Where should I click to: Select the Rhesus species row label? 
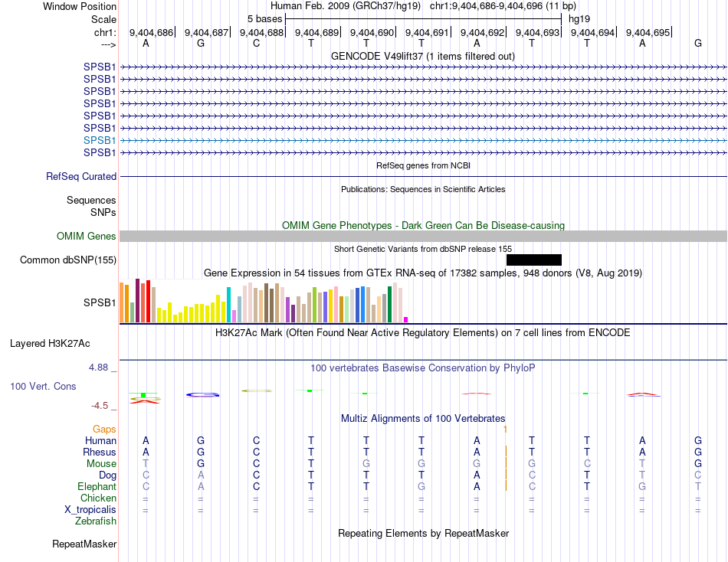pos(100,452)
